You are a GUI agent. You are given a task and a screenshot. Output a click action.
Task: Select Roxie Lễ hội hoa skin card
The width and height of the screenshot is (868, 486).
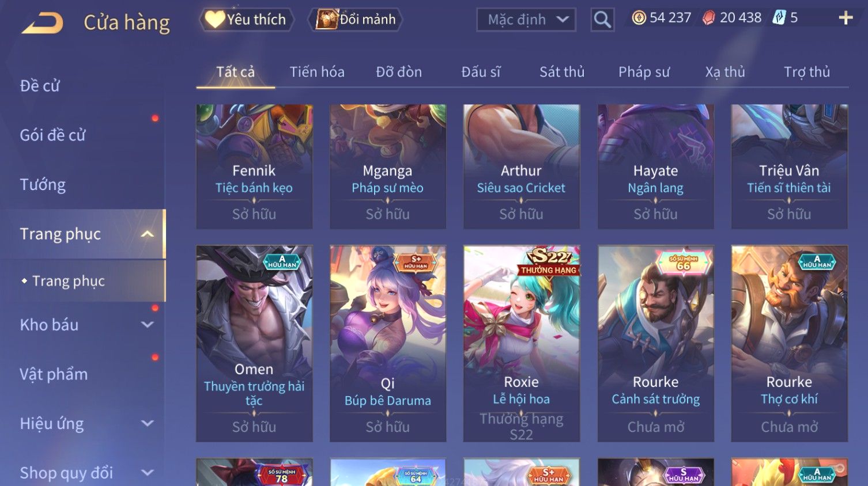pos(522,344)
